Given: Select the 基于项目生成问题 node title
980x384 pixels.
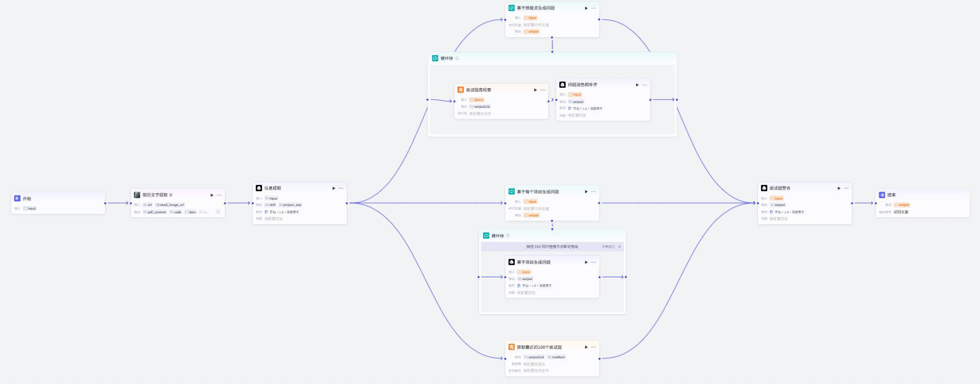Looking at the screenshot, I should coord(534,262).
